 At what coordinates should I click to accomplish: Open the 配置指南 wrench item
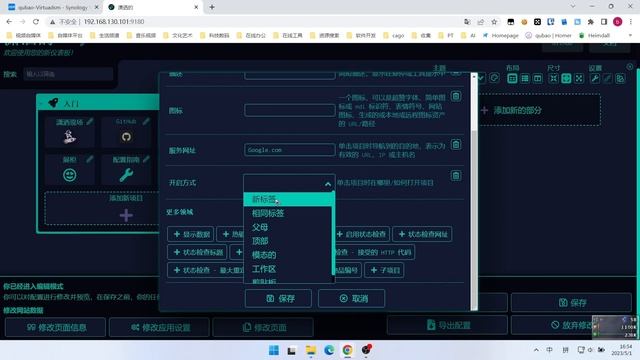click(x=126, y=175)
